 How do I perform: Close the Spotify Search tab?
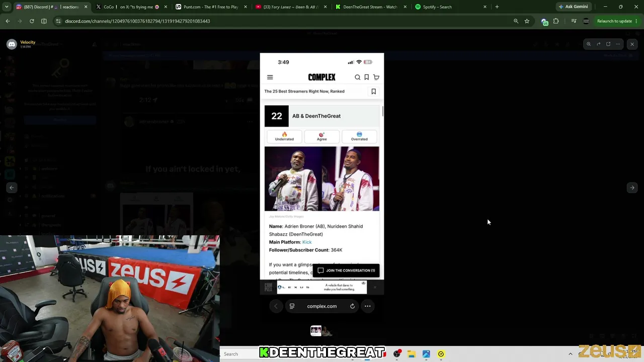tap(485, 7)
